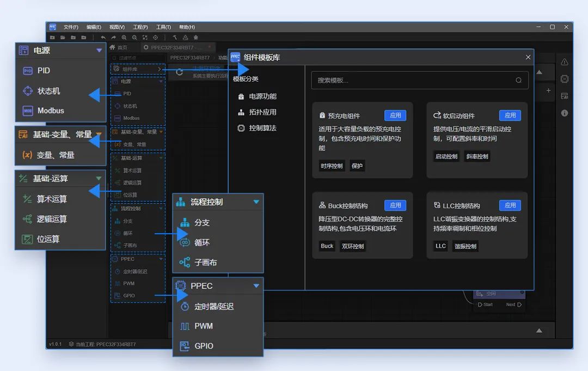
Task: Collapse the 基础-运算 category arrow
Action: pyautogui.click(x=99, y=178)
